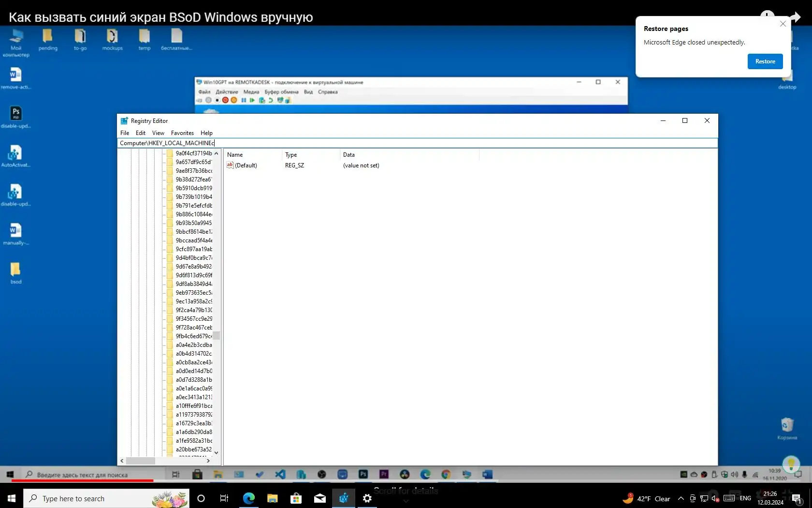Select registry key 9a0f4cf37194b
Viewport: 812px width, 508px height.
pyautogui.click(x=189, y=153)
